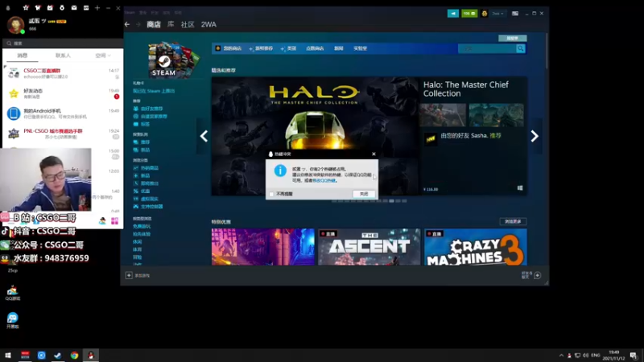The height and width of the screenshot is (362, 644).
Task: Switch to QQ 联系人 contacts tab
Action: coord(63,56)
